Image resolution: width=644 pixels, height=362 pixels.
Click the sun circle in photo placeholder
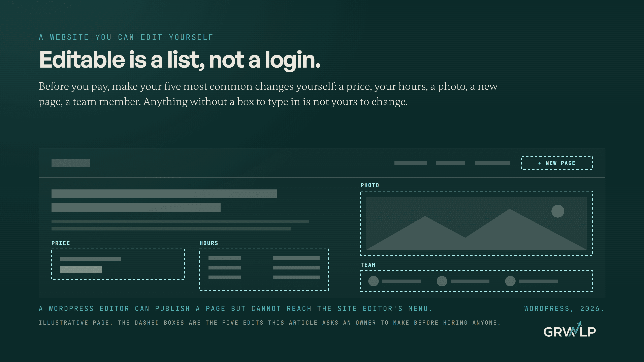click(x=558, y=211)
